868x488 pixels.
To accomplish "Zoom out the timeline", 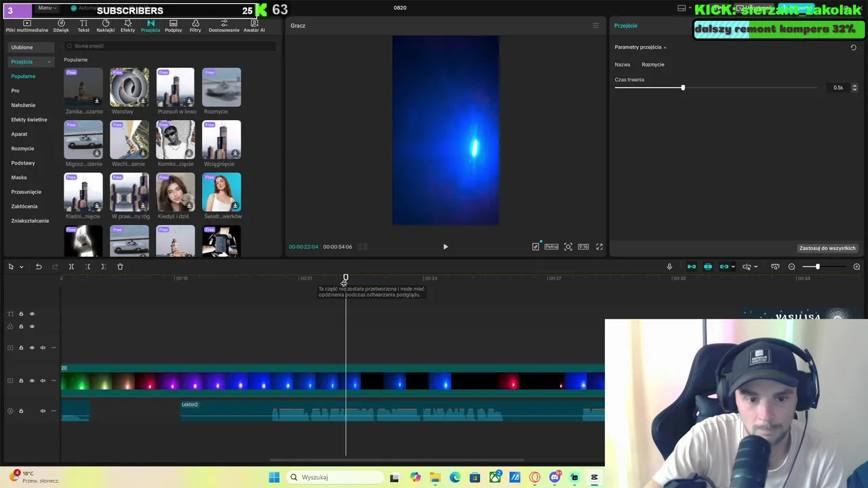I will (x=791, y=266).
